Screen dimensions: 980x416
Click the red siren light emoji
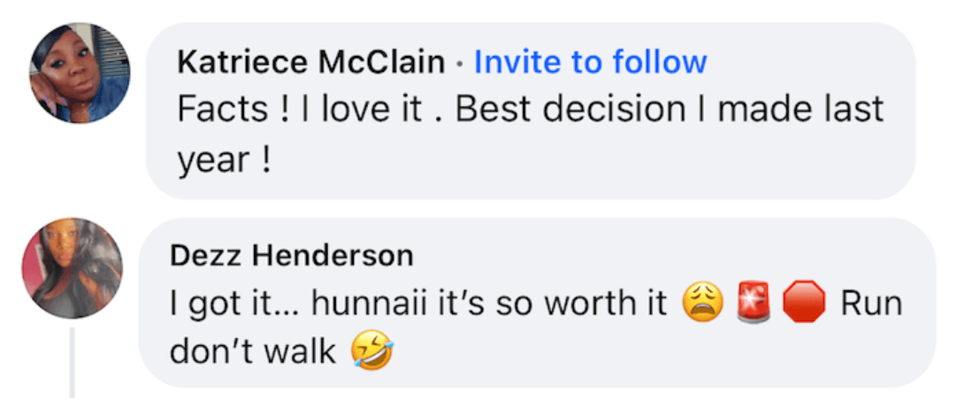click(753, 302)
